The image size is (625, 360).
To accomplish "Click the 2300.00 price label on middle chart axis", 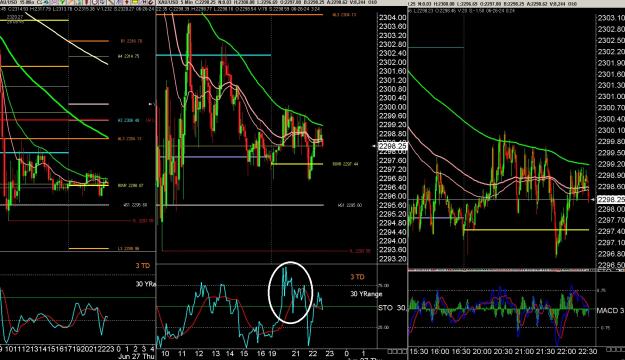I will point(393,107).
